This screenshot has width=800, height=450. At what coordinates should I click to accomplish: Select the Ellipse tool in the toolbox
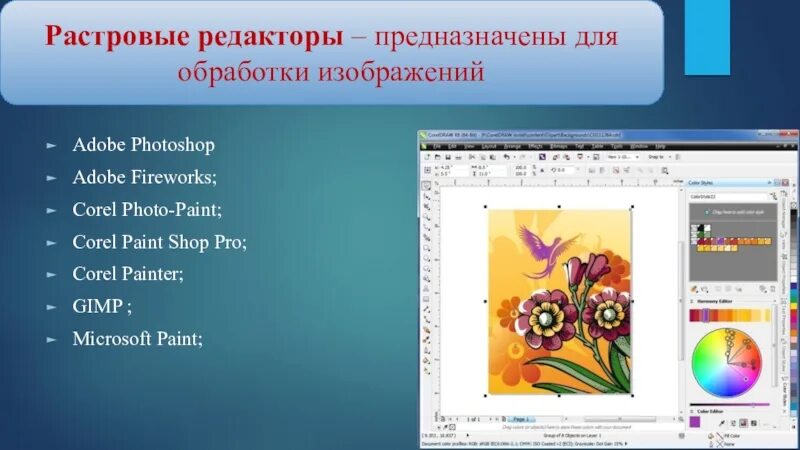point(427,258)
